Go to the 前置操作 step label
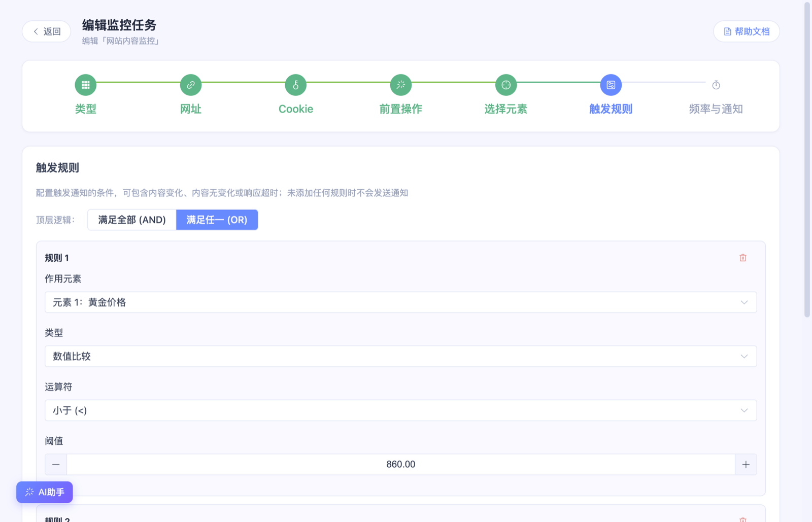Image resolution: width=812 pixels, height=522 pixels. [x=401, y=109]
